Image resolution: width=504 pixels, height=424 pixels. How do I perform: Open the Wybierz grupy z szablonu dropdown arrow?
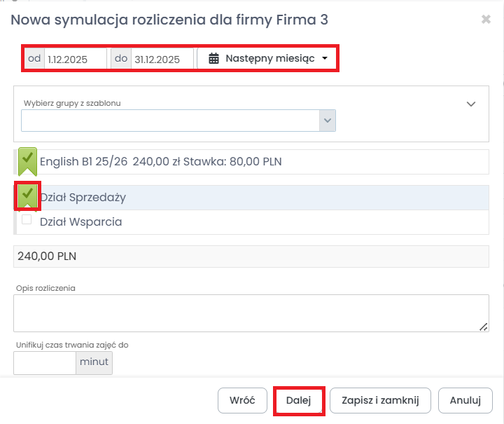(327, 121)
